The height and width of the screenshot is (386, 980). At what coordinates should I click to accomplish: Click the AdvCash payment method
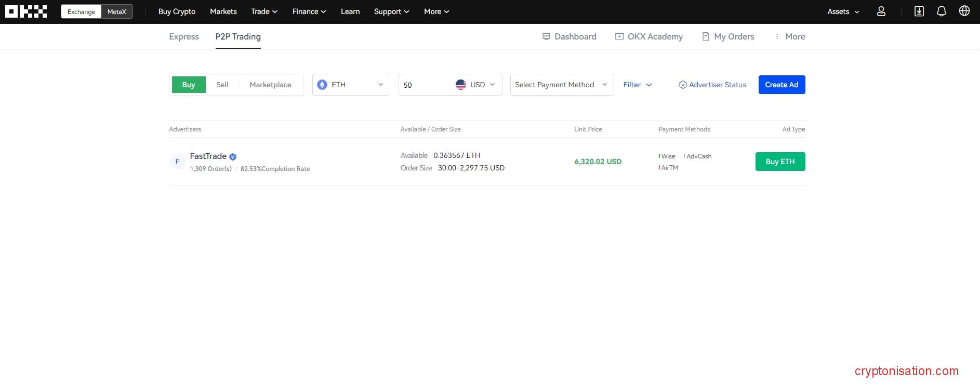[x=698, y=156]
